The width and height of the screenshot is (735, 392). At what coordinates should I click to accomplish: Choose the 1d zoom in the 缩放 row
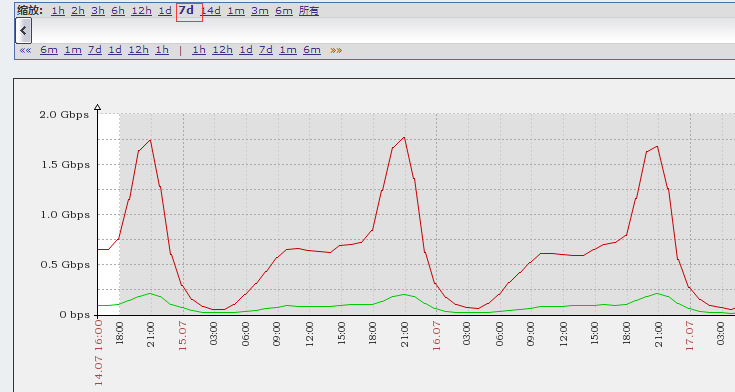(165, 11)
